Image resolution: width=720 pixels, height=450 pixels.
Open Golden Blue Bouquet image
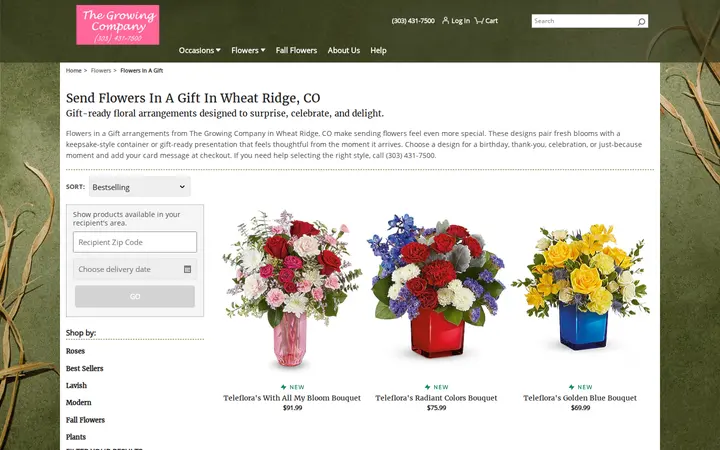(x=580, y=287)
